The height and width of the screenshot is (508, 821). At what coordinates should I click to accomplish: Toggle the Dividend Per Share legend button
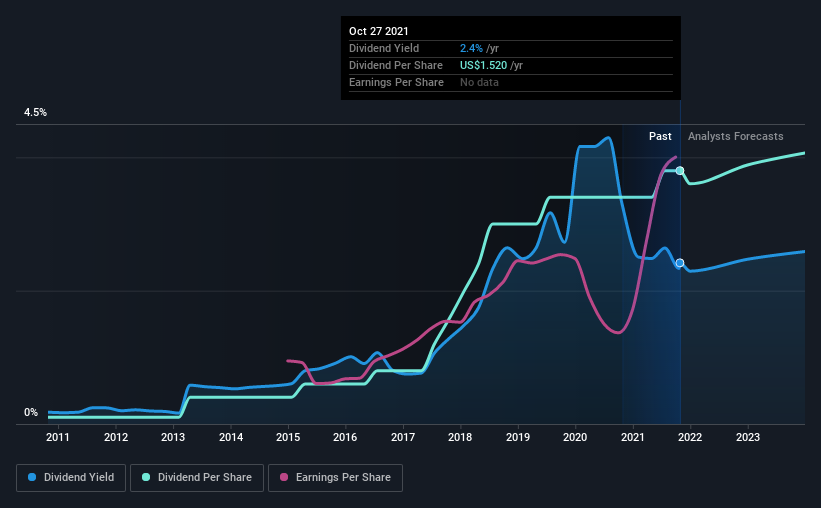[x=197, y=478]
